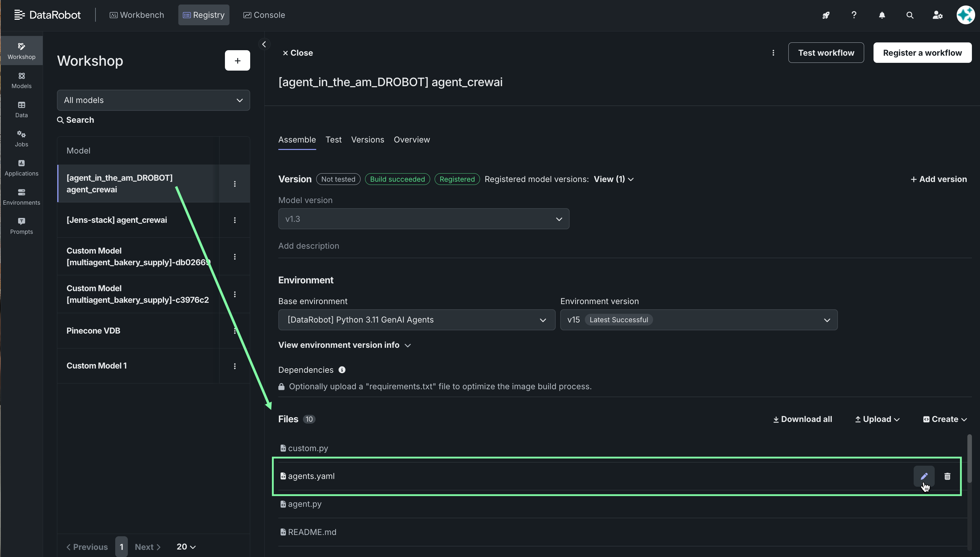The height and width of the screenshot is (557, 980).
Task: Open the Base environment dropdown
Action: pos(416,320)
